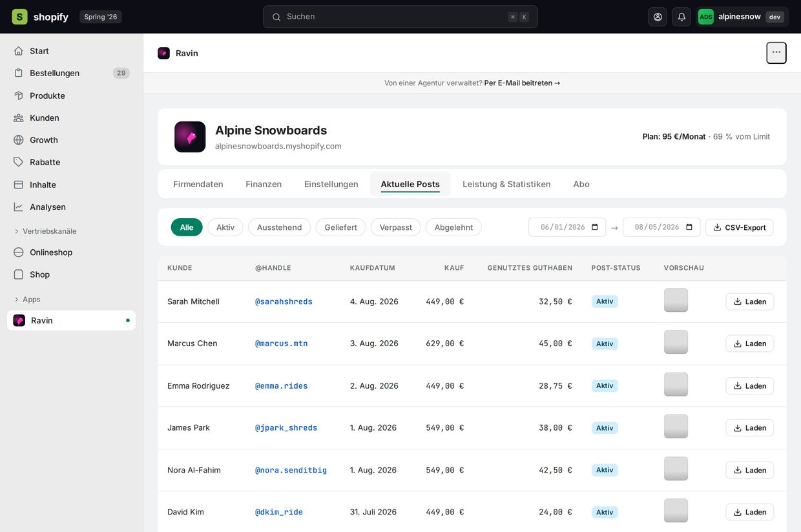This screenshot has height=532, width=801.
Task: Click the CSV-Export button
Action: pyautogui.click(x=739, y=227)
